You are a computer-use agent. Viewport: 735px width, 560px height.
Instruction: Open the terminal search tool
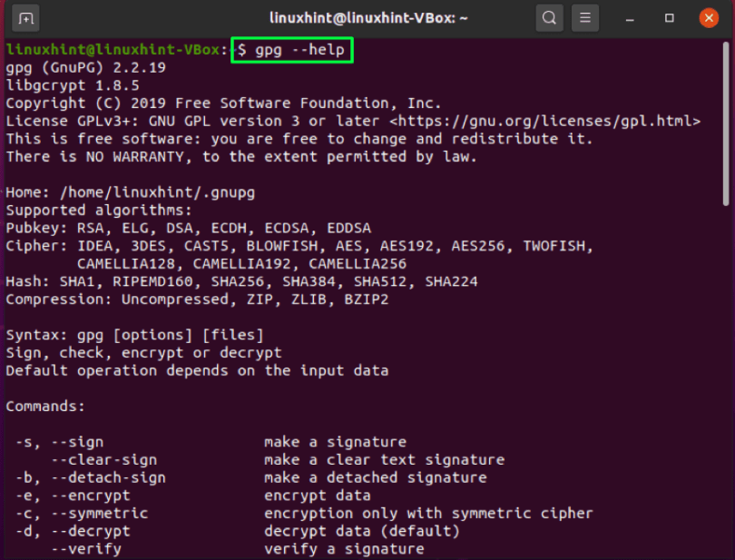[550, 17]
